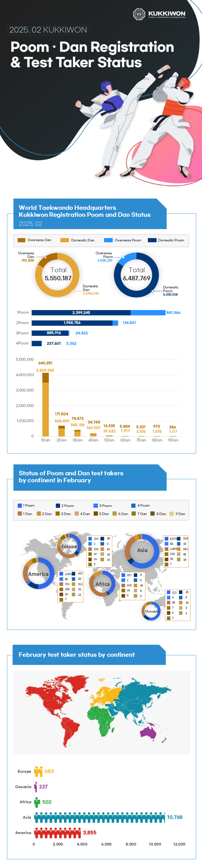This screenshot has height=868, width=202.
Task: Click the "February test taker status by continent" header
Action: 77,655
